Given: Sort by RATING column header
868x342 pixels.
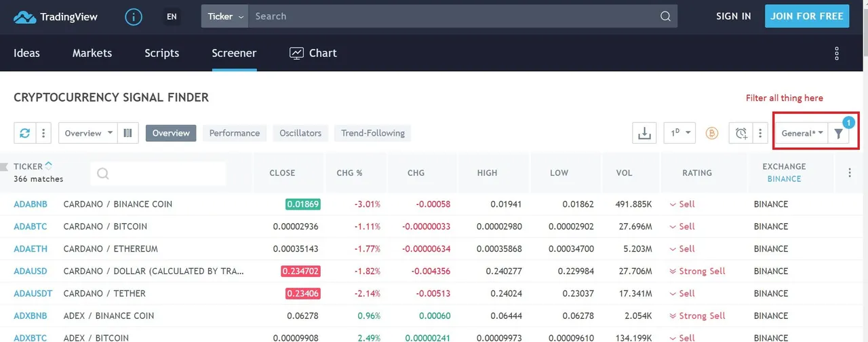Looking at the screenshot, I should [x=697, y=173].
